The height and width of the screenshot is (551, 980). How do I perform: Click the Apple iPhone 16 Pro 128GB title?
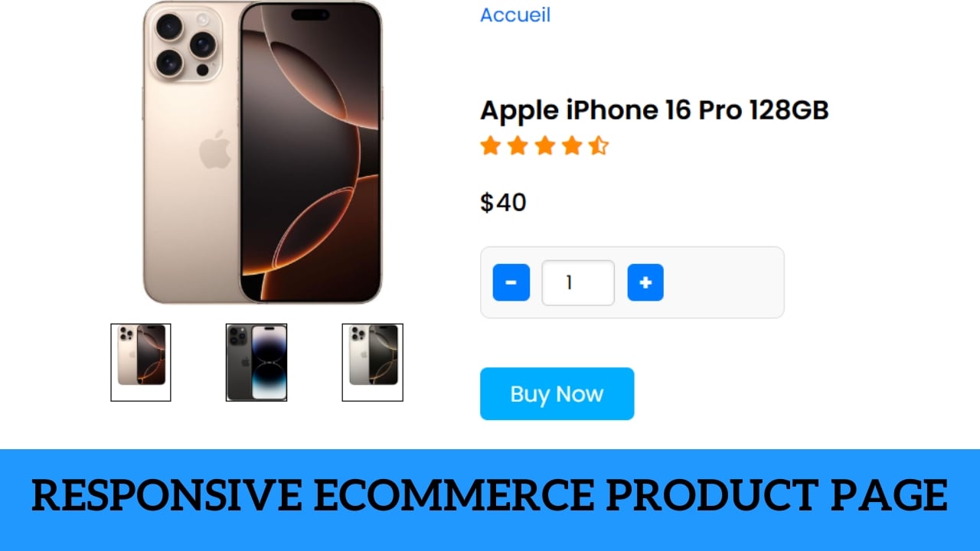[x=655, y=110]
